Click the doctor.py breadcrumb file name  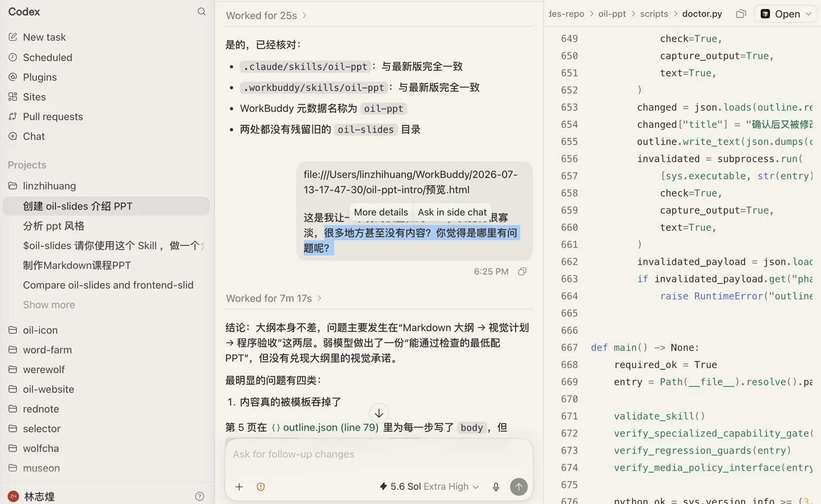702,14
